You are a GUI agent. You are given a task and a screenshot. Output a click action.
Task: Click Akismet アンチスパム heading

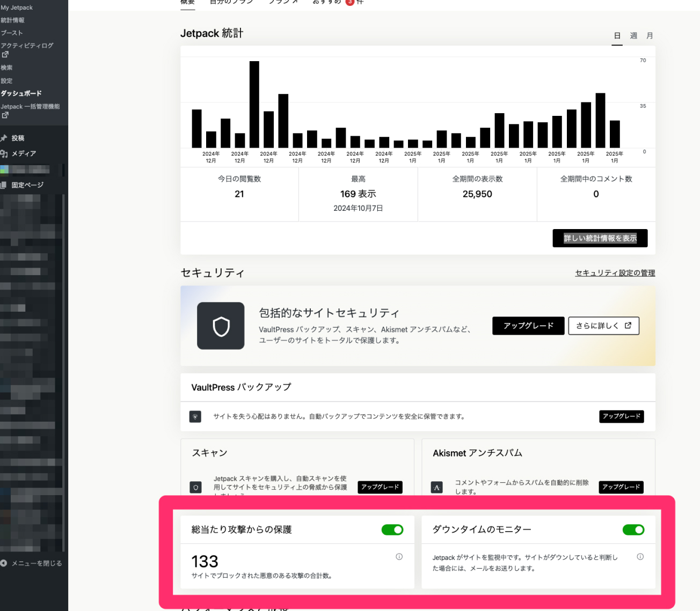pyautogui.click(x=477, y=453)
